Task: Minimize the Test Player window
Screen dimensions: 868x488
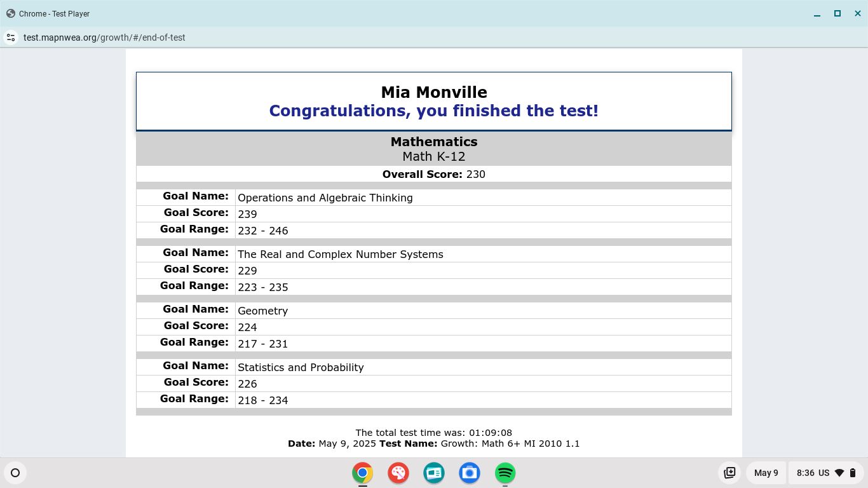Action: tap(817, 13)
